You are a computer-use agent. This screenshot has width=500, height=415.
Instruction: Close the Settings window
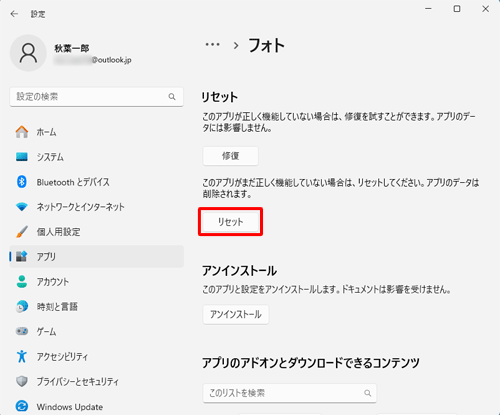point(486,9)
